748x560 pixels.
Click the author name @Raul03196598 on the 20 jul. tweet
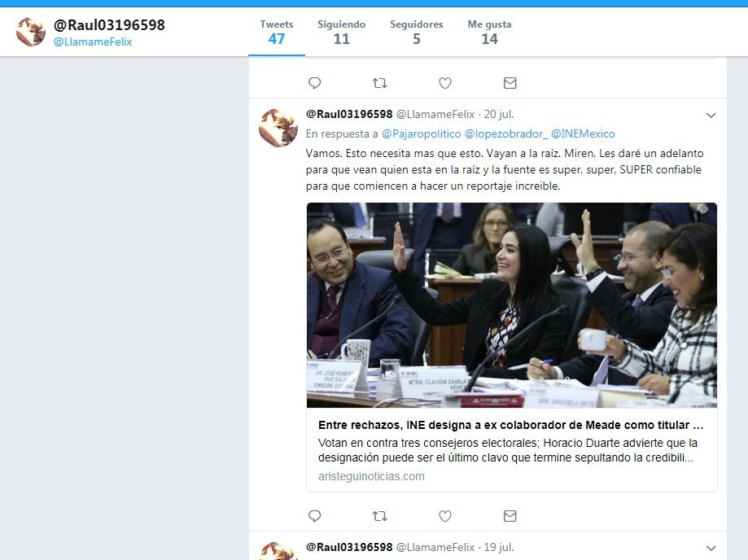coord(349,115)
